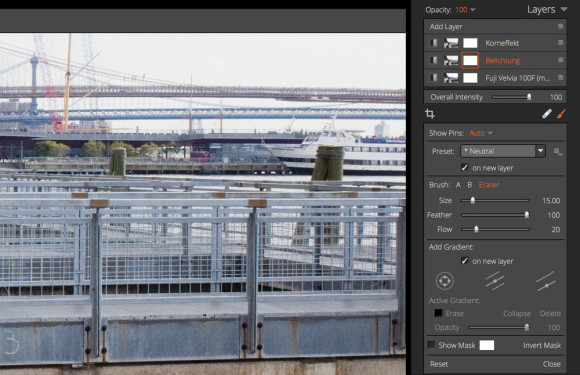580x375 pixels.
Task: Toggle visibility of the Korneffekt layer
Action: 433,43
